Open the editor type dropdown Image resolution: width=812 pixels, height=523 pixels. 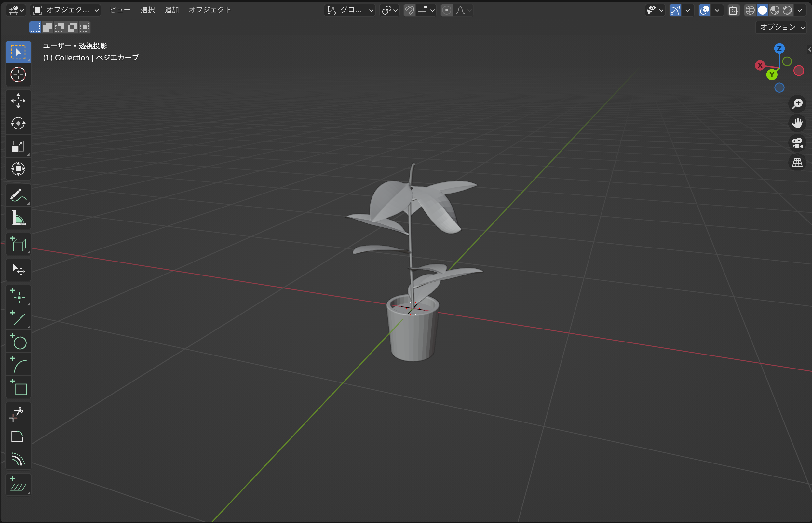click(16, 10)
